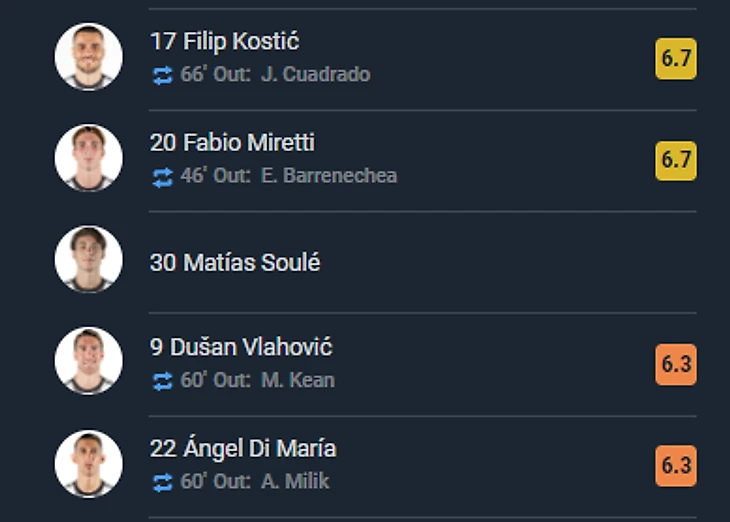Click substitution icon beside Filip Kostić
This screenshot has width=730, height=522.
click(162, 75)
